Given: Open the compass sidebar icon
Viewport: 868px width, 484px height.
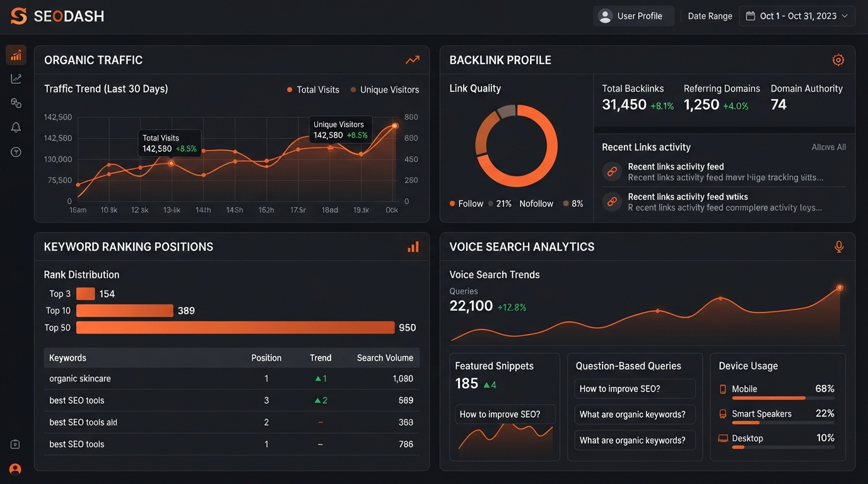Looking at the screenshot, I should pyautogui.click(x=16, y=152).
